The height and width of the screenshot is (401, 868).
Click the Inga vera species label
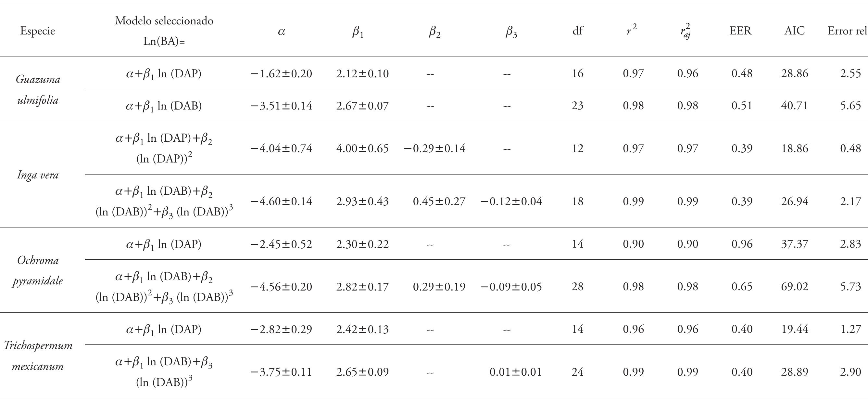pyautogui.click(x=38, y=175)
